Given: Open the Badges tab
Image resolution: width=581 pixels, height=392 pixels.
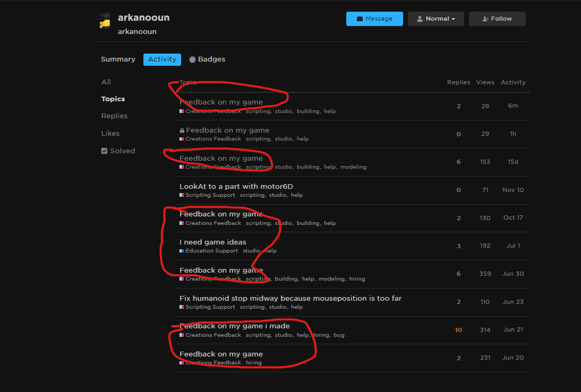Looking at the screenshot, I should (x=211, y=59).
